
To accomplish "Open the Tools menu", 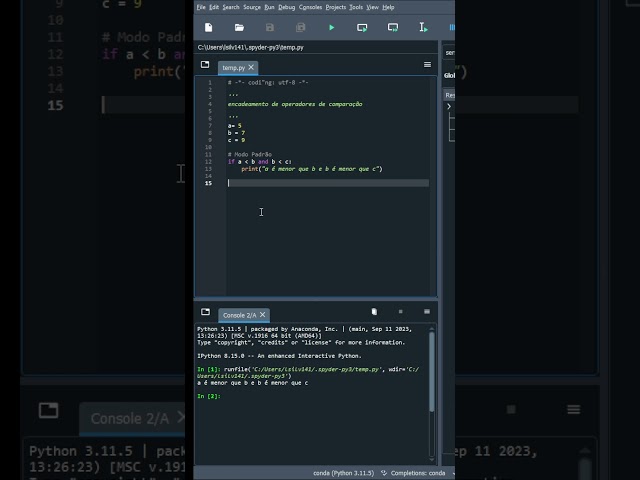I will coord(356,7).
